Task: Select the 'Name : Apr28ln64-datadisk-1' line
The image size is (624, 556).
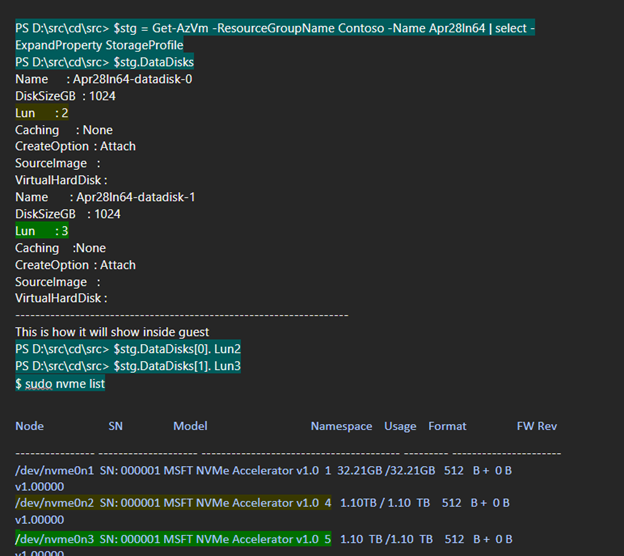Action: [105, 197]
